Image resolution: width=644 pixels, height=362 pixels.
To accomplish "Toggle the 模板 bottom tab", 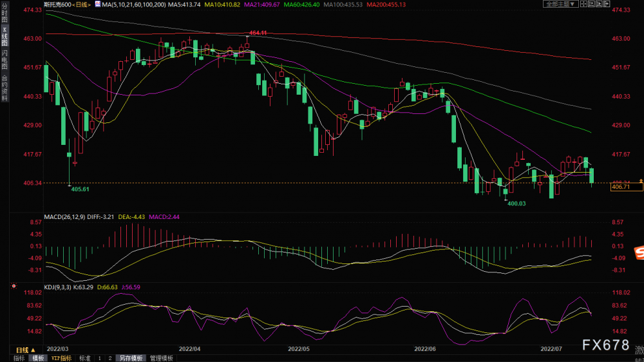I will [38, 358].
